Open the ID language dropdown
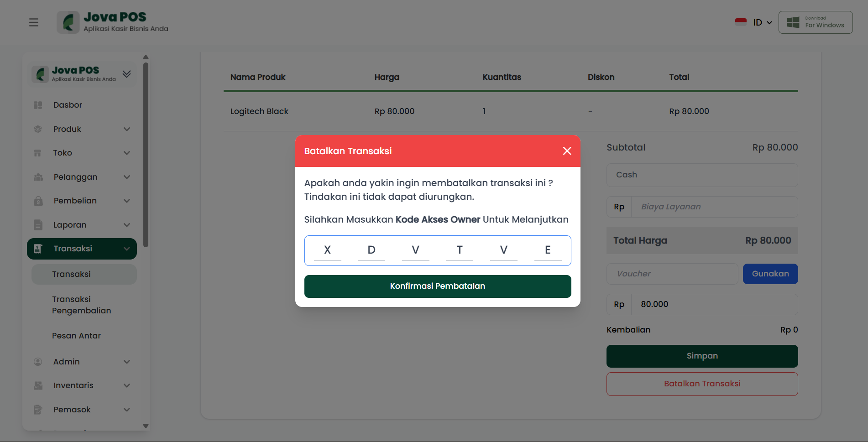The width and height of the screenshot is (868, 442). point(754,22)
